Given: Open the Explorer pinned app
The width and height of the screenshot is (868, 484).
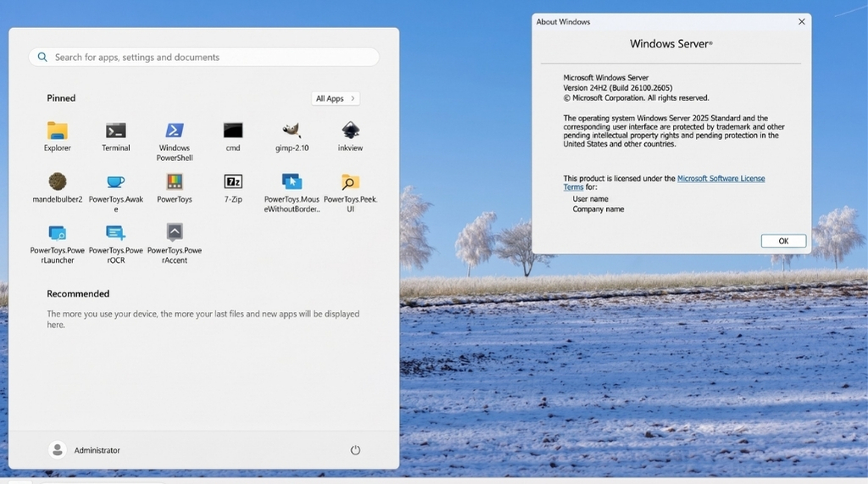Looking at the screenshot, I should [58, 131].
